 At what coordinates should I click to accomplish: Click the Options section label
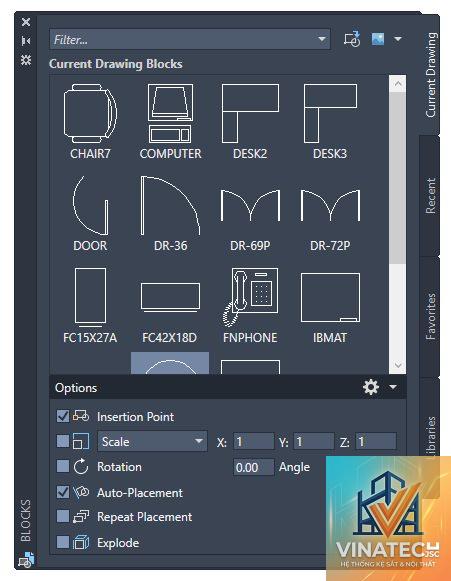76,388
